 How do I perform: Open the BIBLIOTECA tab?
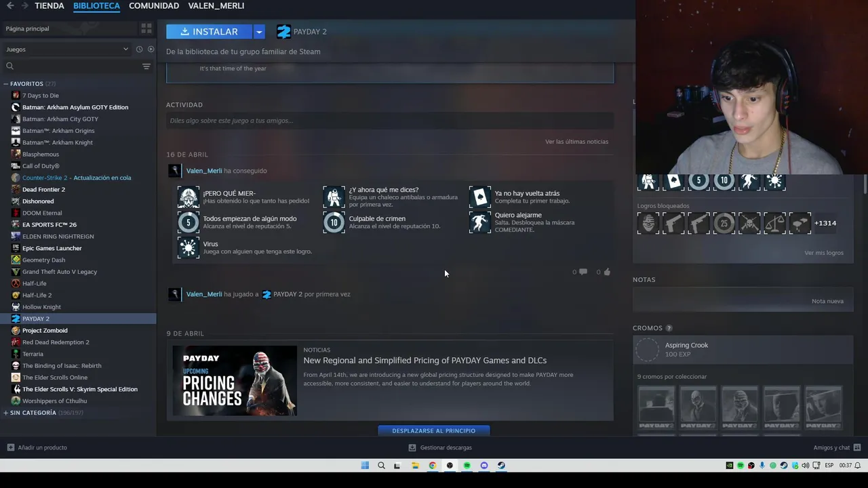click(x=96, y=5)
